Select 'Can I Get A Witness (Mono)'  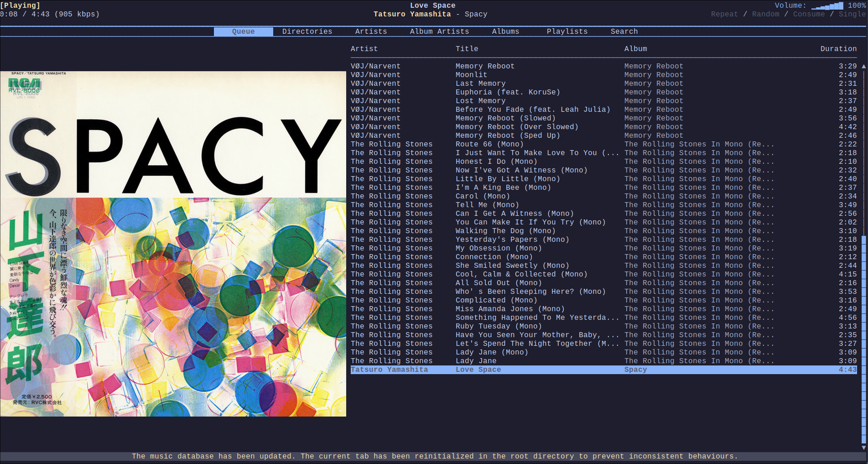pos(603,214)
